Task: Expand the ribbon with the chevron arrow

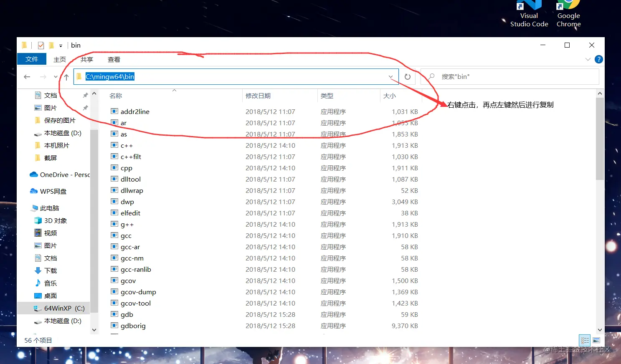Action: click(588, 59)
